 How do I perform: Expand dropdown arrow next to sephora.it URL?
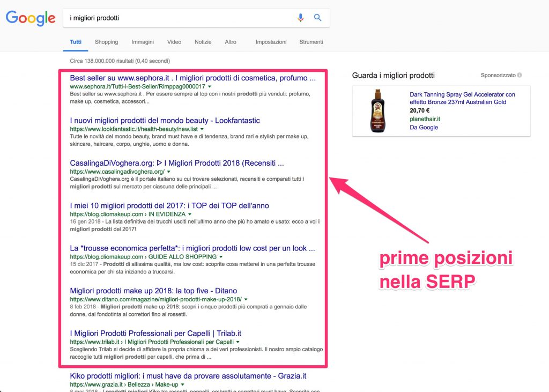click(x=210, y=86)
